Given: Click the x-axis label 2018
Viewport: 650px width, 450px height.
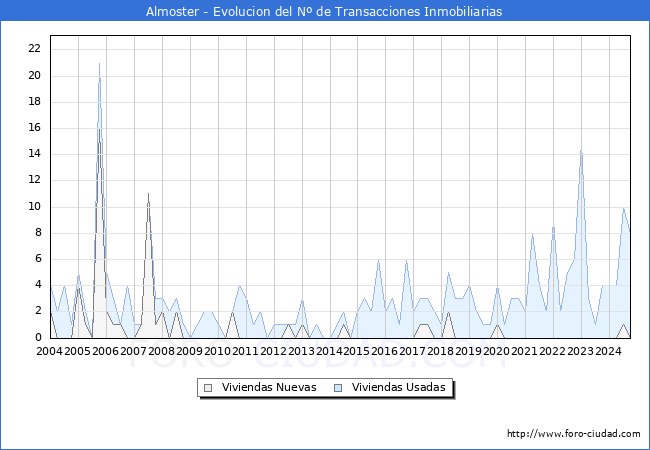Looking at the screenshot, I should click(x=441, y=351).
